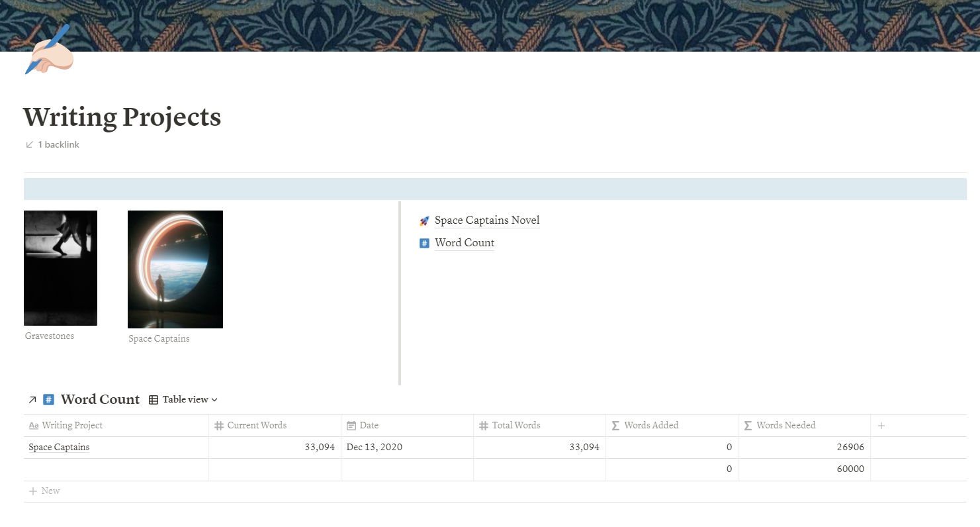Click the writing hand page icon
This screenshot has height=527, width=980.
pyautogui.click(x=48, y=50)
